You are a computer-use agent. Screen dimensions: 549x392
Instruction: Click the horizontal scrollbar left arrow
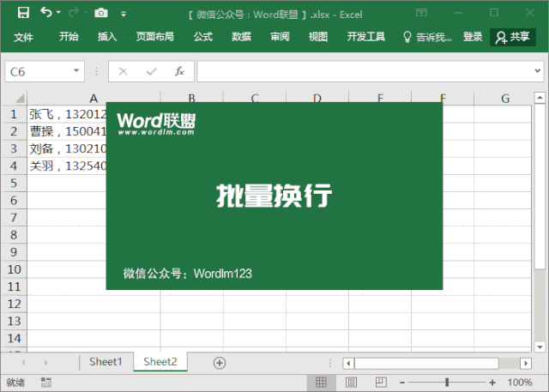(348, 364)
